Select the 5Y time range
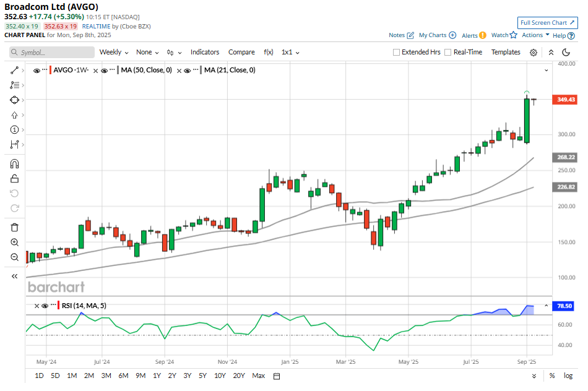 tap(202, 376)
